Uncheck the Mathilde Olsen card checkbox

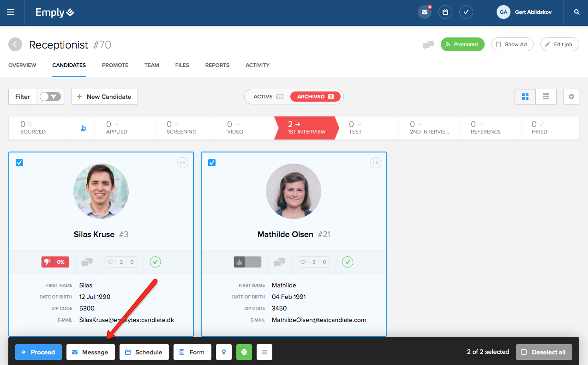click(212, 163)
